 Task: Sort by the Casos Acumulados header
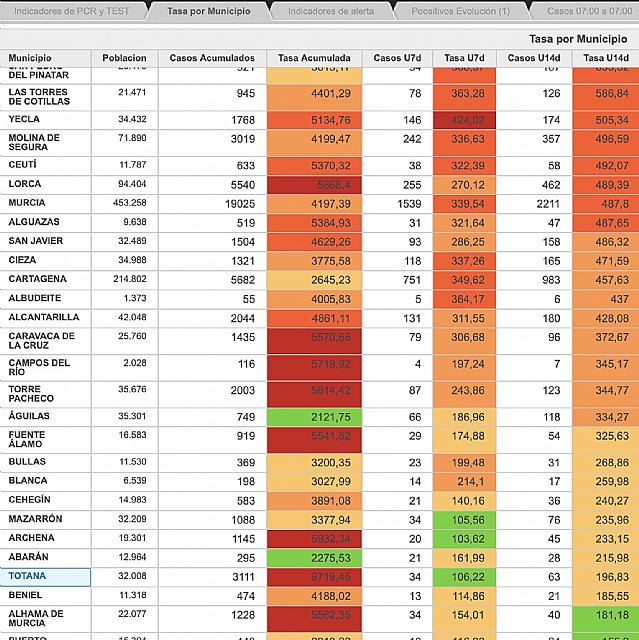pyautogui.click(x=212, y=58)
